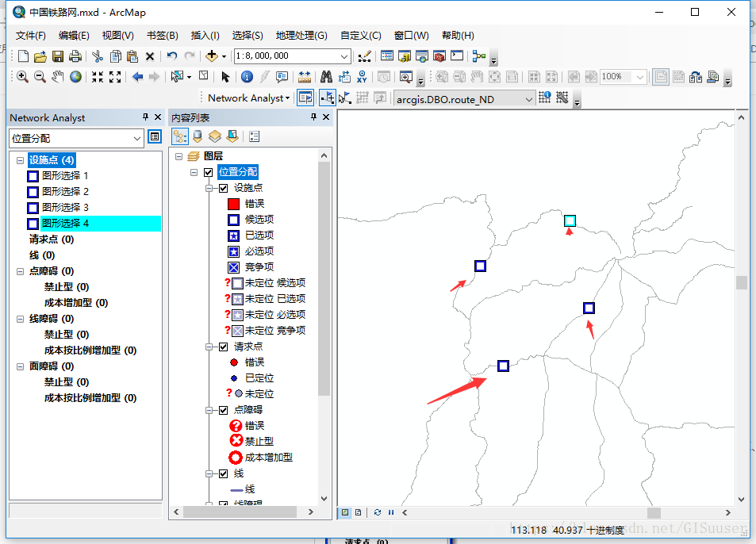Select facility 图形选择 1
The image size is (756, 544).
click(64, 176)
